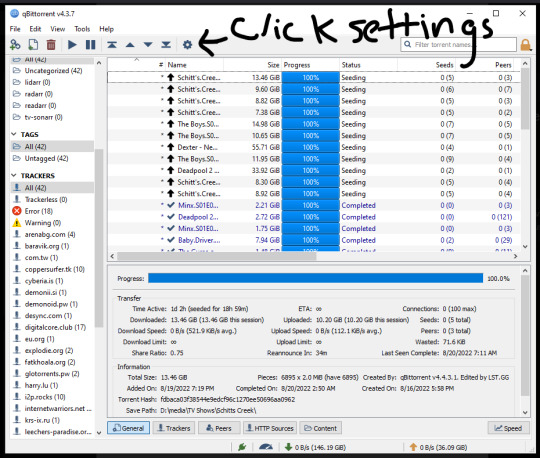Click the orange lock UI icon

(x=526, y=45)
